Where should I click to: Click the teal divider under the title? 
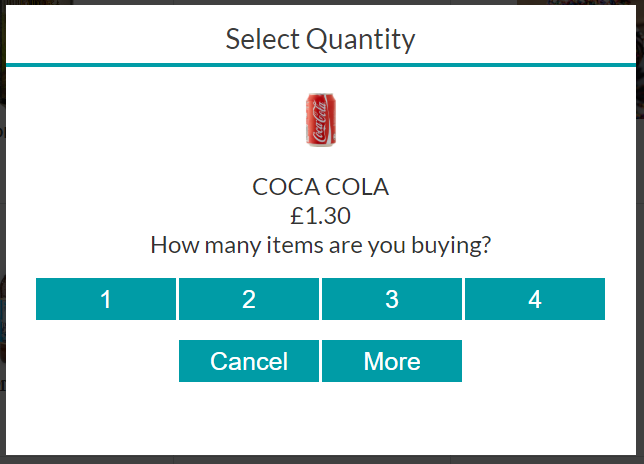(321, 65)
